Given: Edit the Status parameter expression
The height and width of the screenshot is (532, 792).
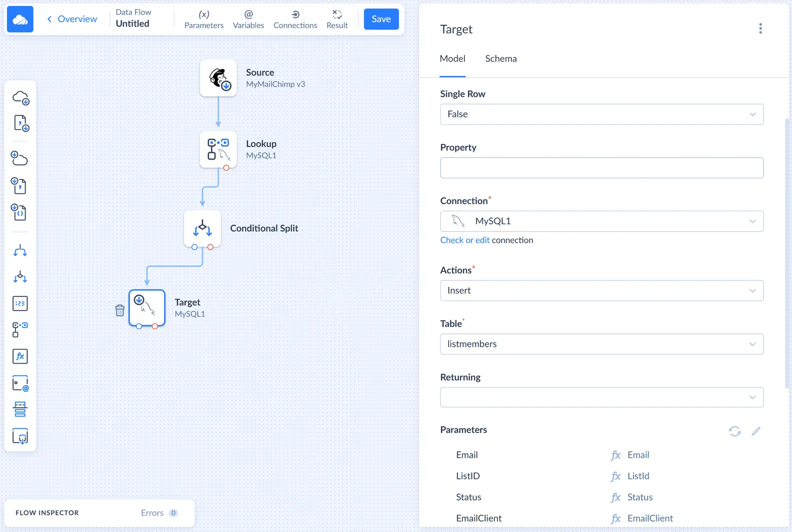Looking at the screenshot, I should 640,498.
